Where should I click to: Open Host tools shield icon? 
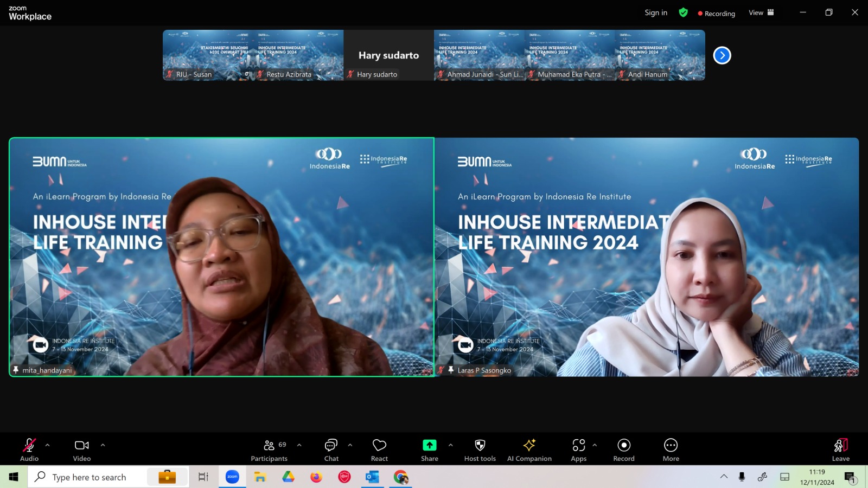tap(480, 445)
